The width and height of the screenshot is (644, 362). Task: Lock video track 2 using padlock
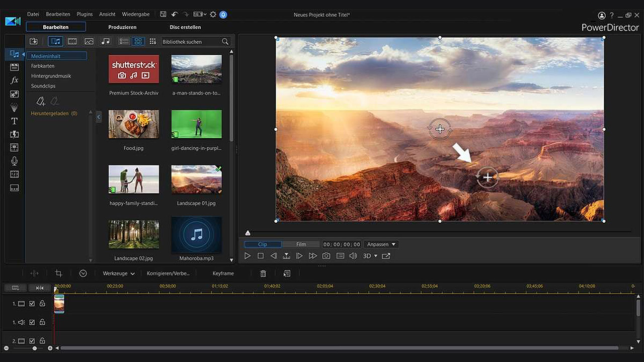(42, 341)
